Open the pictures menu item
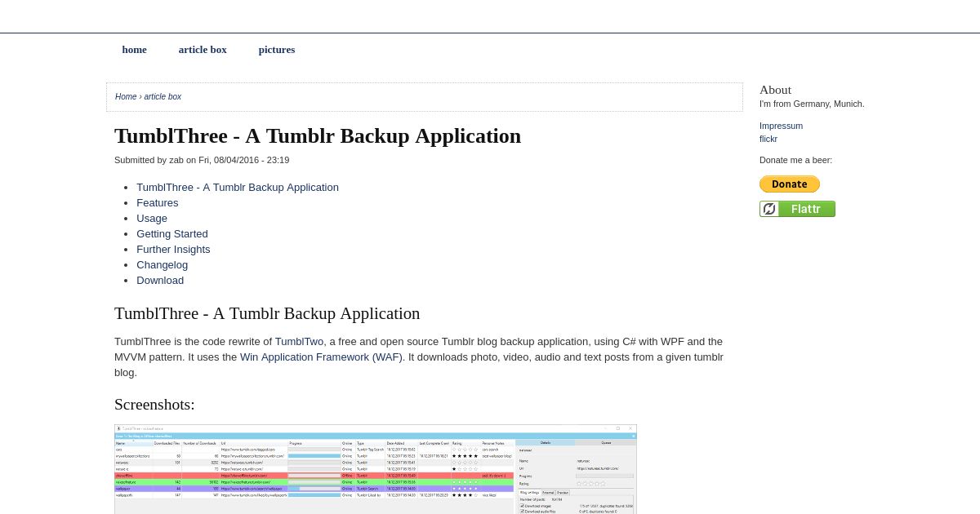The width and height of the screenshot is (980, 514). point(277,50)
